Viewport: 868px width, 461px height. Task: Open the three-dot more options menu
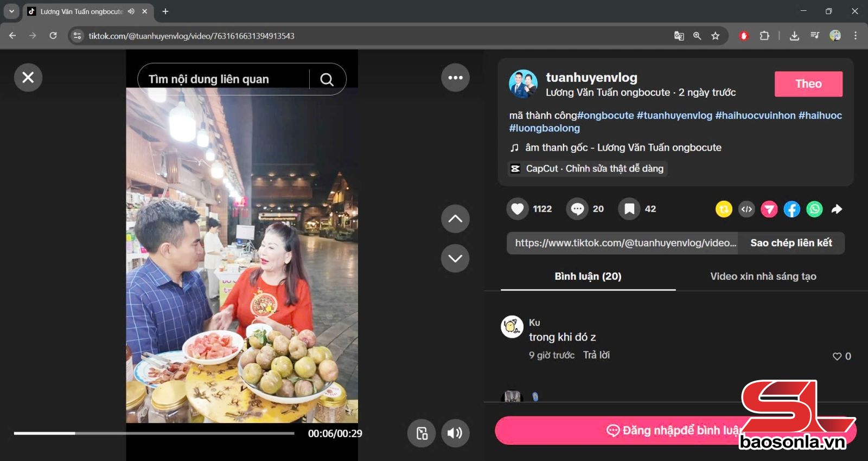tap(455, 78)
